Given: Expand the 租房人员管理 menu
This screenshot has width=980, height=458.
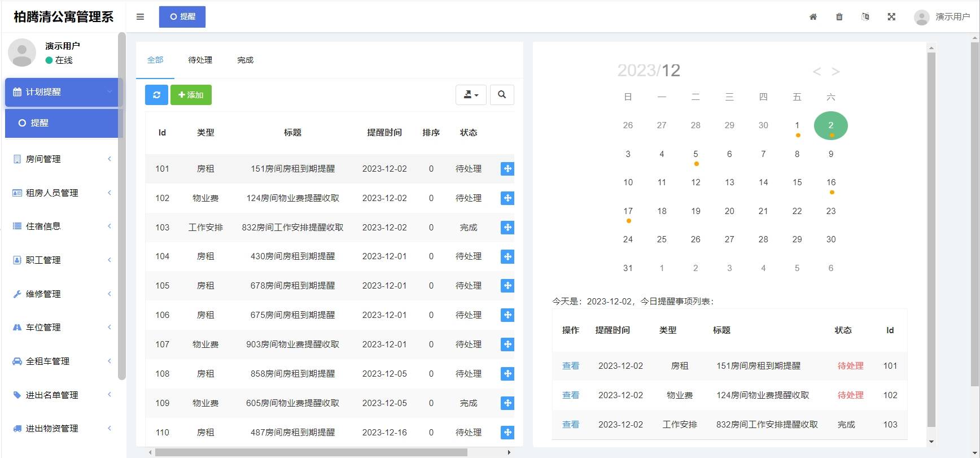Looking at the screenshot, I should coord(62,193).
